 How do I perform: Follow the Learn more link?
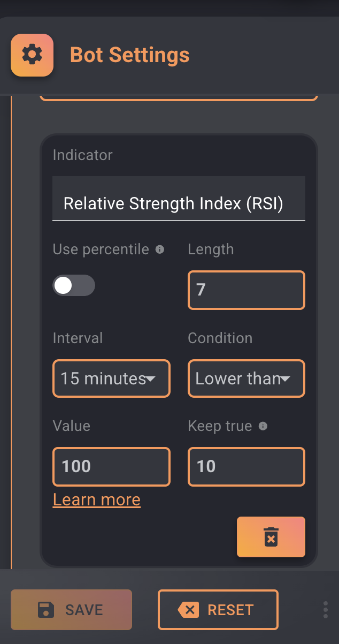pos(97,500)
